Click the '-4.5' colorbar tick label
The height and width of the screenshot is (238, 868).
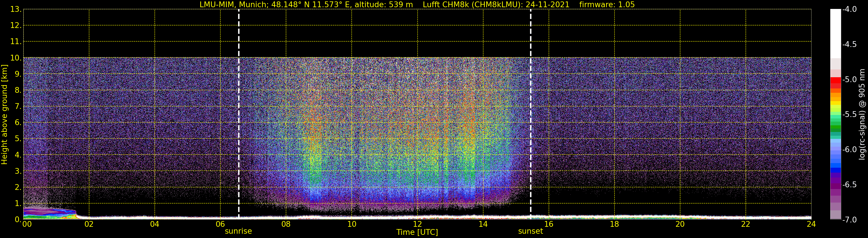[x=850, y=44]
